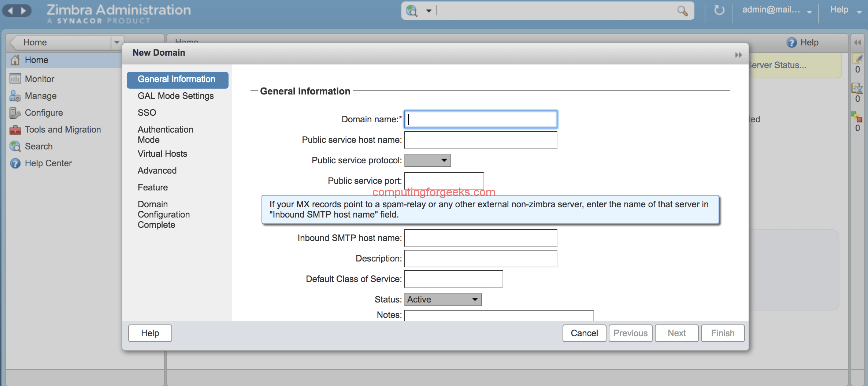This screenshot has width=868, height=386.
Task: Click the Notes text field
Action: (x=499, y=315)
